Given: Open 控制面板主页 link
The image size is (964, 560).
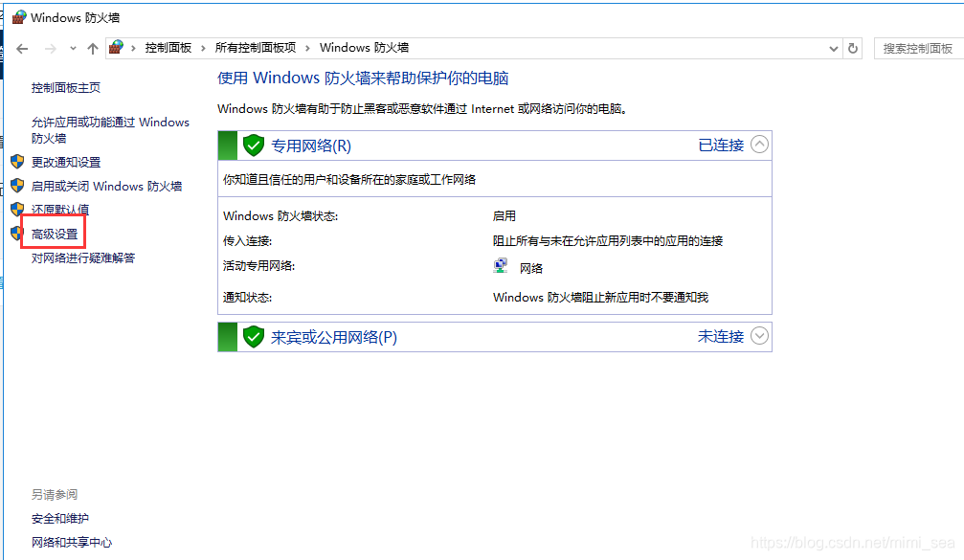Looking at the screenshot, I should tap(66, 88).
